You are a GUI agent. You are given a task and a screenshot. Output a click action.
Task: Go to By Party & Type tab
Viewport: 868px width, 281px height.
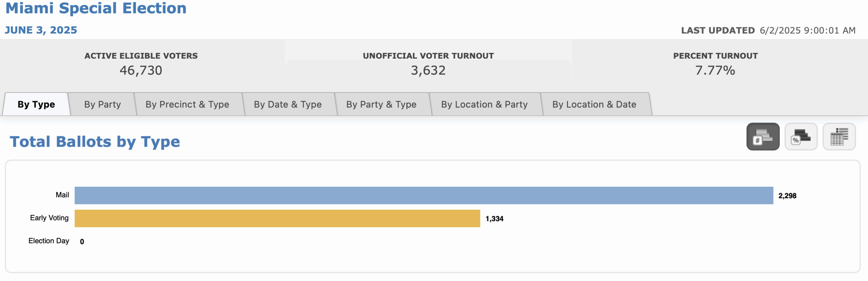point(381,104)
